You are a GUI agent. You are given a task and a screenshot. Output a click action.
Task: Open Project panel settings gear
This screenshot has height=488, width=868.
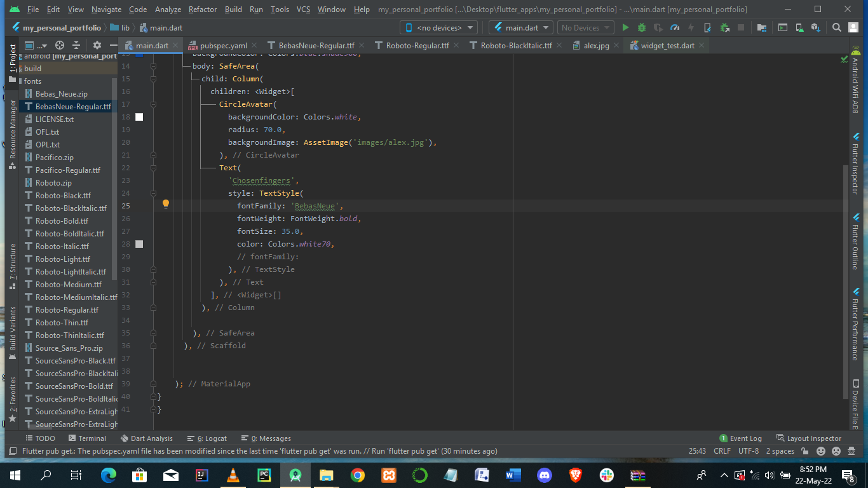[97, 45]
